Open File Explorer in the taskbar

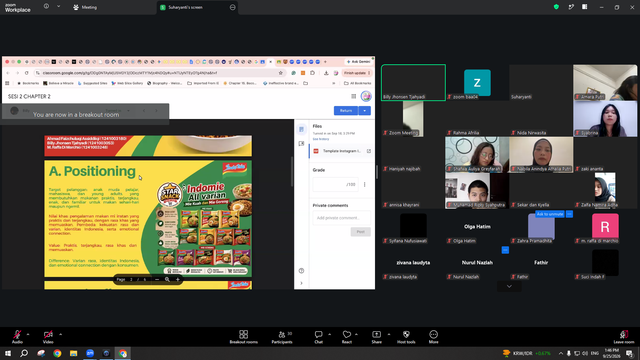tap(73, 353)
